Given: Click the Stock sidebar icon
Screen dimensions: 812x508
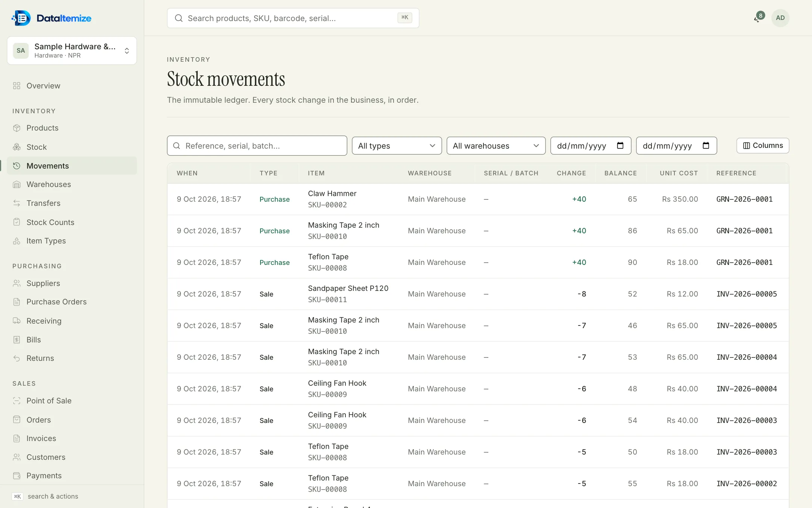Looking at the screenshot, I should pos(17,147).
